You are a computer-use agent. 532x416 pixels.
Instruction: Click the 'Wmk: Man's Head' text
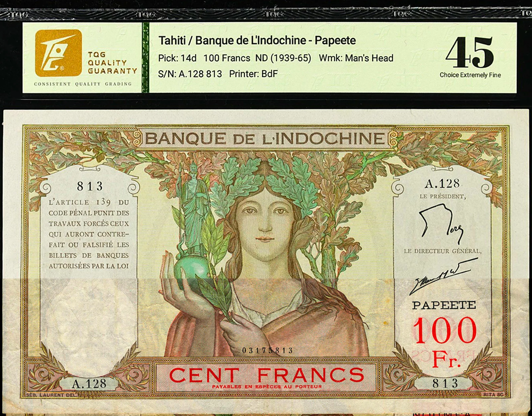[x=356, y=58]
